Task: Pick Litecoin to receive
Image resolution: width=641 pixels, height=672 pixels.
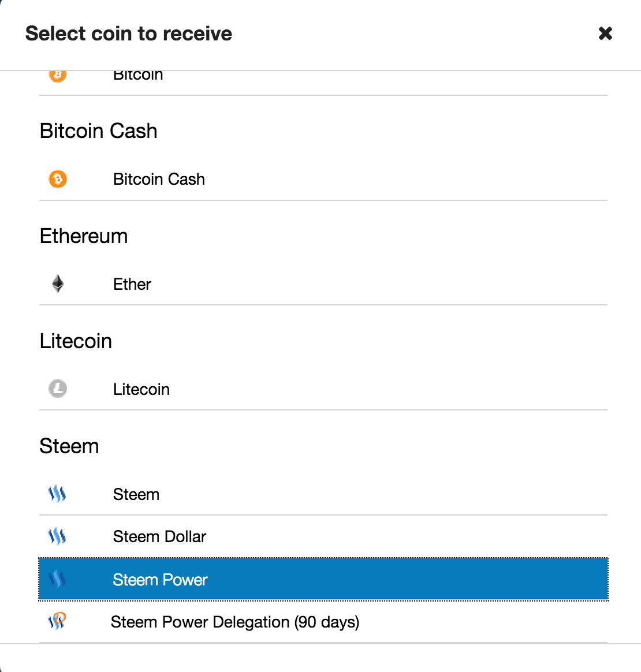Action: click(141, 389)
